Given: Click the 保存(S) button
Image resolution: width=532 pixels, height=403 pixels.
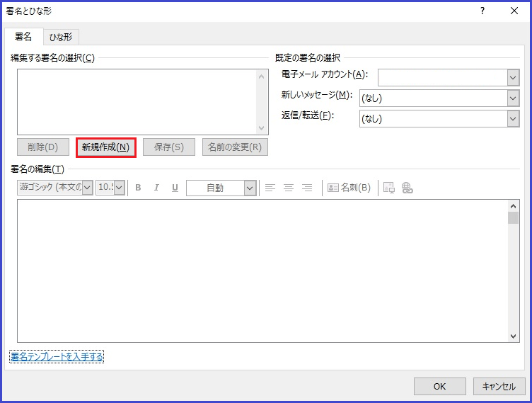Looking at the screenshot, I should point(169,147).
